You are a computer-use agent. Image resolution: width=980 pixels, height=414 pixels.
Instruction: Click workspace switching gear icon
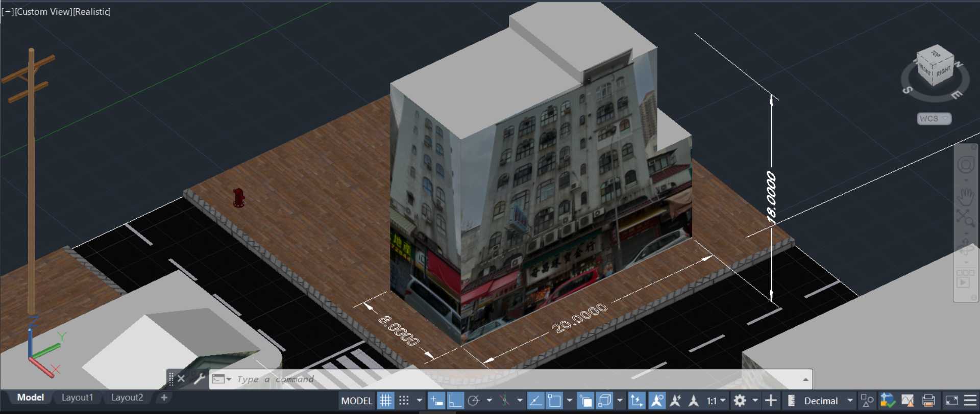pyautogui.click(x=740, y=401)
